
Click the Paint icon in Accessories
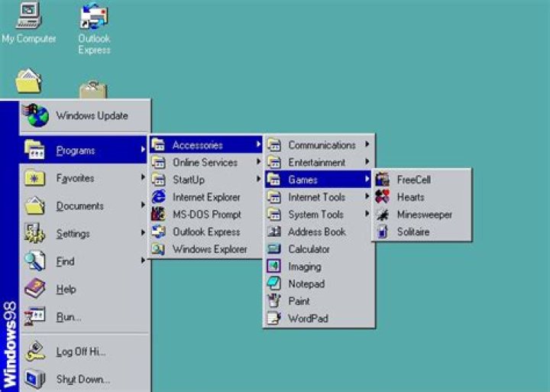point(273,301)
